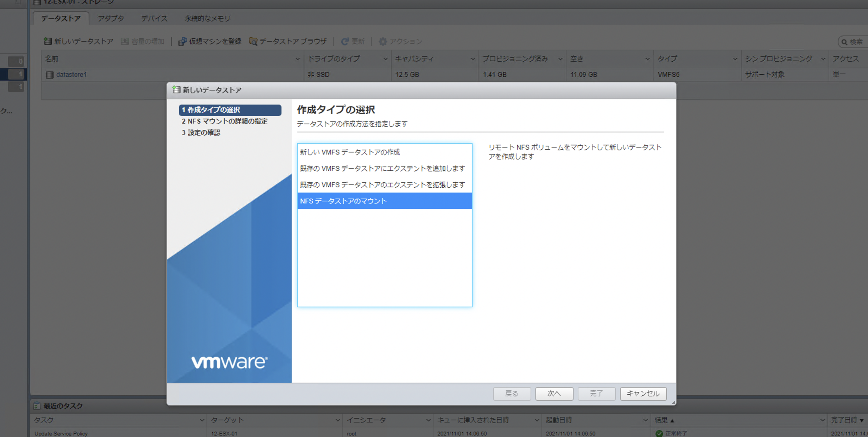Viewport: 868px width, 437px height.
Task: Open the datastore1 link
Action: click(x=71, y=74)
